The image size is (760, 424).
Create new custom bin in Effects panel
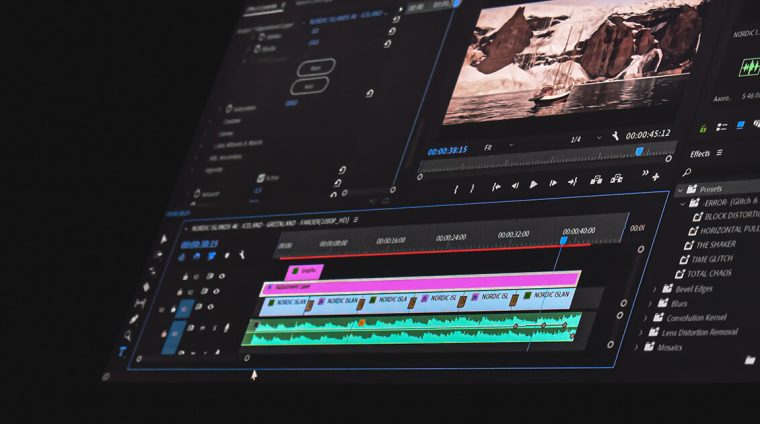750,360
